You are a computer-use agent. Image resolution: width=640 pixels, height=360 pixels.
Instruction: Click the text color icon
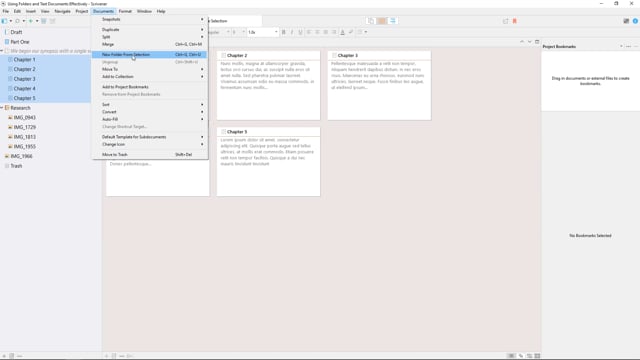342,32
